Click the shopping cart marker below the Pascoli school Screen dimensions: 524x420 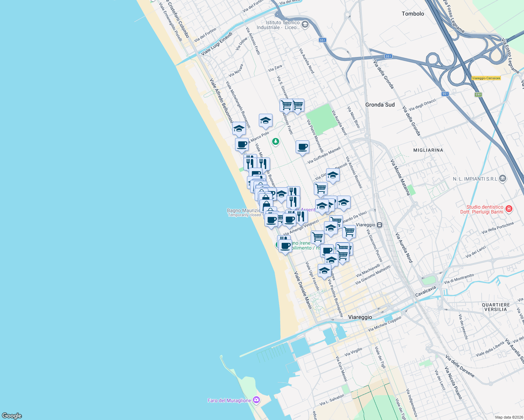pyautogui.click(x=320, y=189)
